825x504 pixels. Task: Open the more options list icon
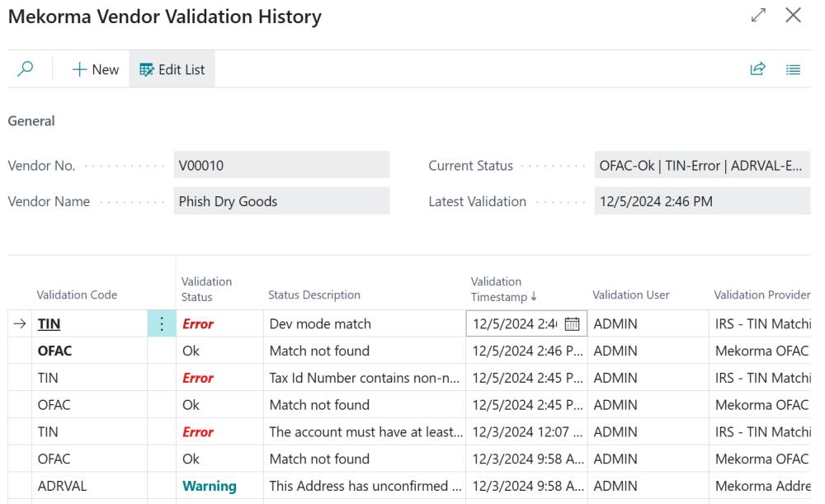[793, 69]
